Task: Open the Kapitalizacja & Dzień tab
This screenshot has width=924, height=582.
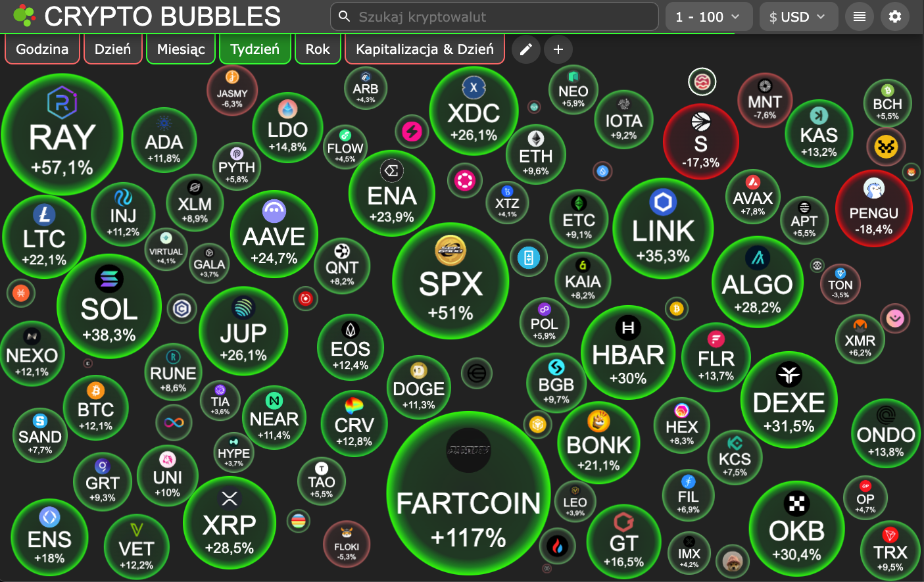Action: (x=425, y=49)
